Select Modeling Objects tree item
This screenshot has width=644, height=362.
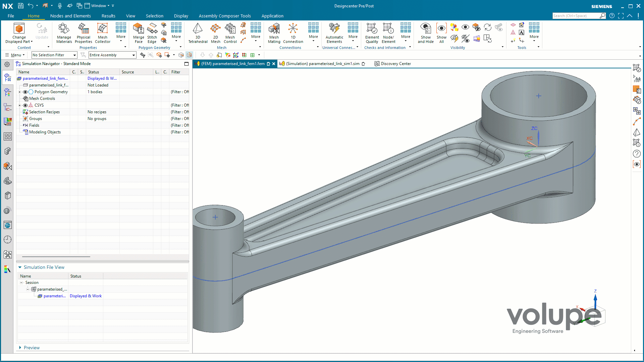(x=45, y=132)
